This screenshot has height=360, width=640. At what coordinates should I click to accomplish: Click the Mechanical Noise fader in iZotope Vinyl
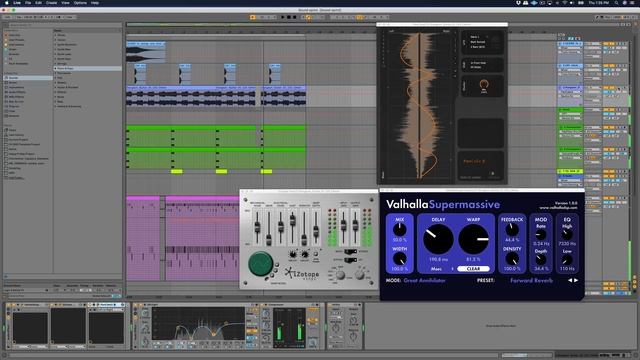257,227
